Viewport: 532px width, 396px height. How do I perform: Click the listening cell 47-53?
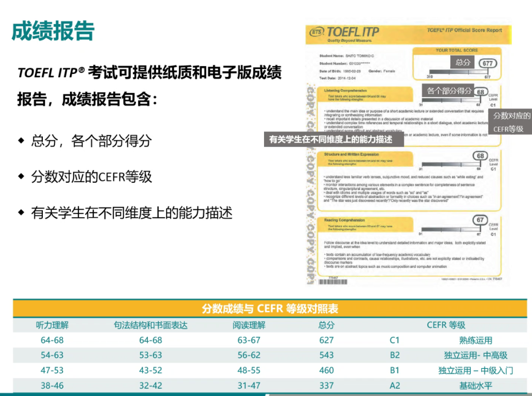(52, 370)
